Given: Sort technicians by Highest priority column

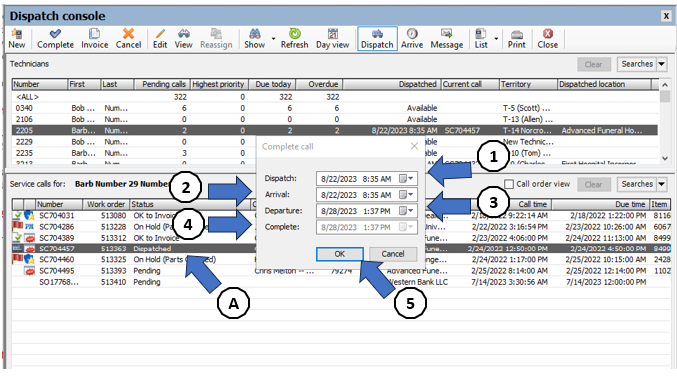Looking at the screenshot, I should 218,84.
